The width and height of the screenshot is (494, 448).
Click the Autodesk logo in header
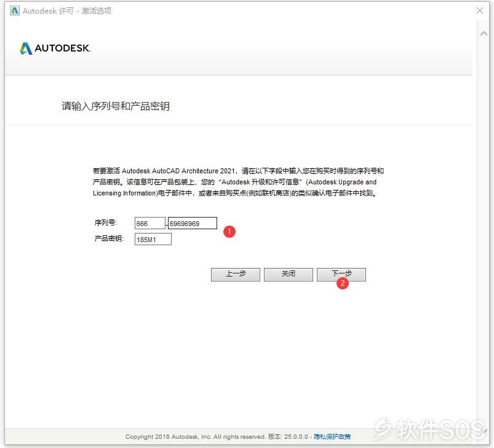click(55, 48)
